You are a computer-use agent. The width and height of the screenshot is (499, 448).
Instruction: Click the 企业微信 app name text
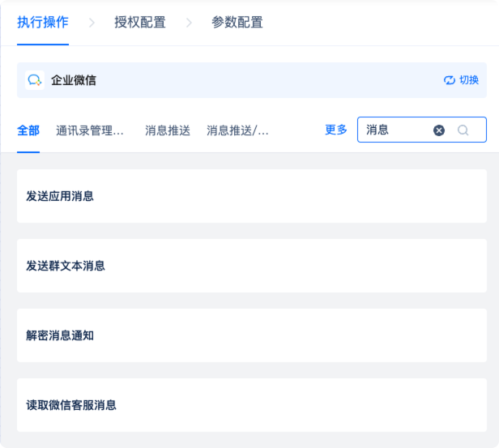tap(74, 80)
